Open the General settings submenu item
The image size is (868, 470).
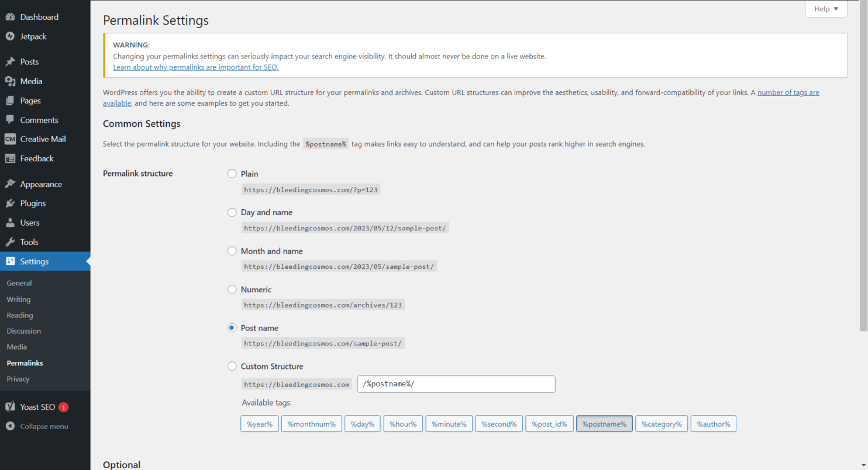point(19,283)
